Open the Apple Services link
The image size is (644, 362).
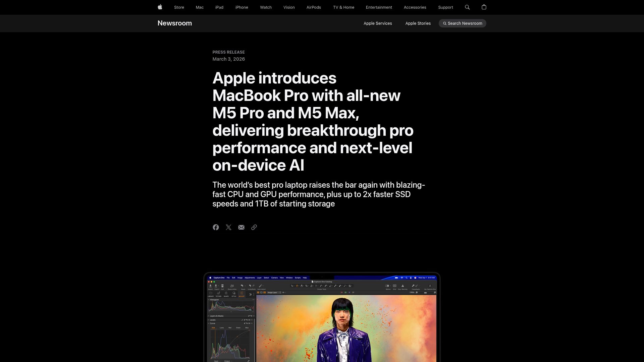pos(378,23)
